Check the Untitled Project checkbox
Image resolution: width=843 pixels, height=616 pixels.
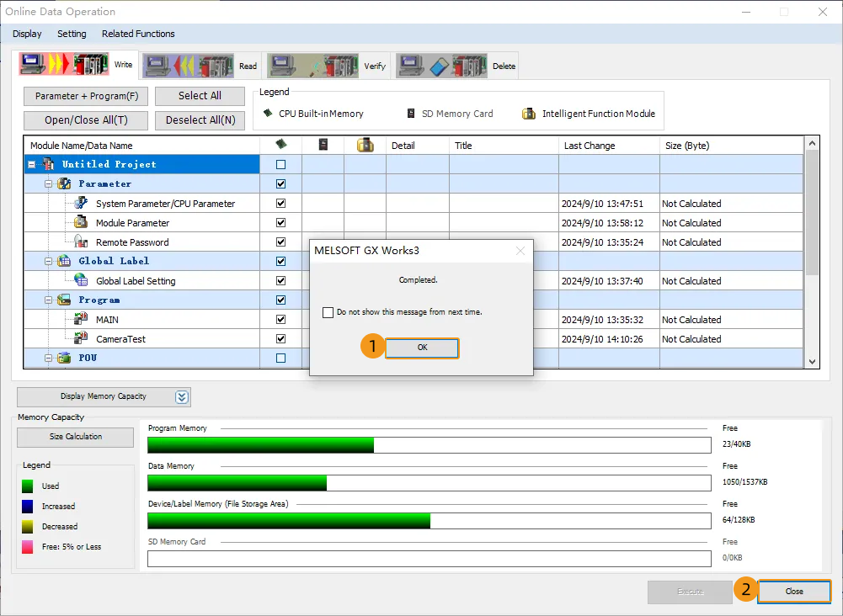coord(281,165)
